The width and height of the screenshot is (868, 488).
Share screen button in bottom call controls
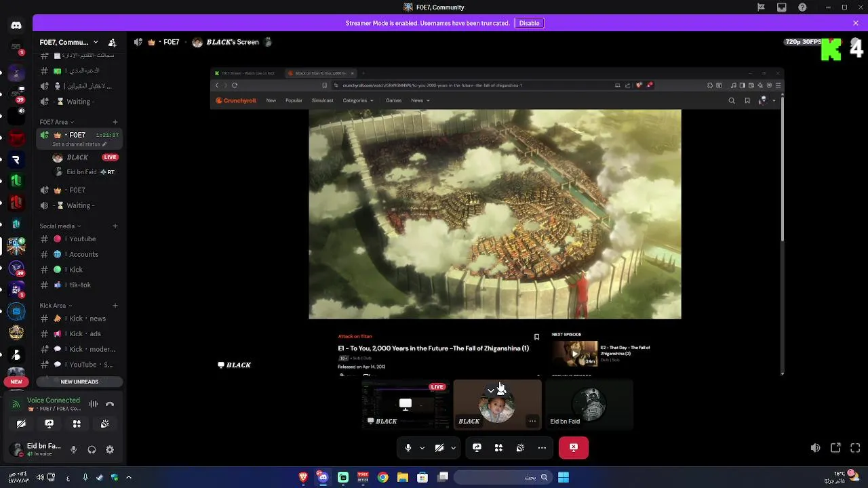(477, 447)
